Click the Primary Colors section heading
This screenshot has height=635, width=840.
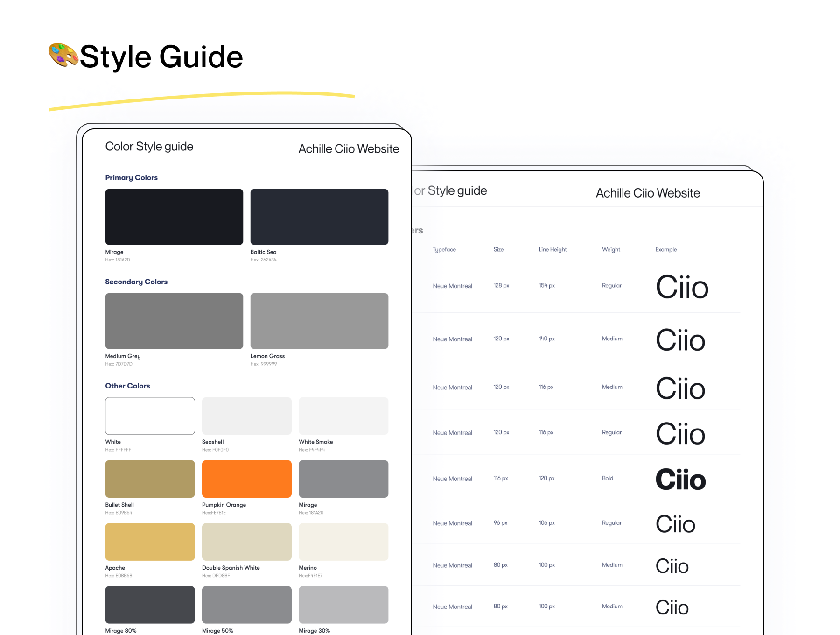click(131, 177)
